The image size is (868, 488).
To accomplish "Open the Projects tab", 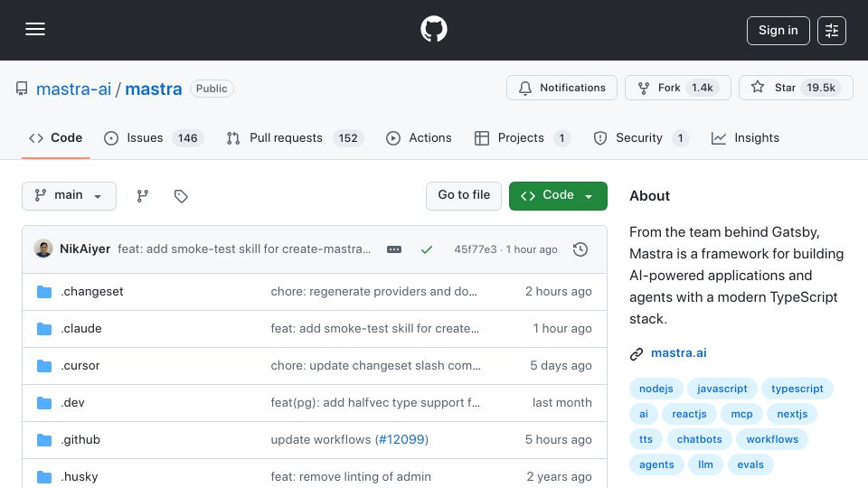I will click(522, 137).
